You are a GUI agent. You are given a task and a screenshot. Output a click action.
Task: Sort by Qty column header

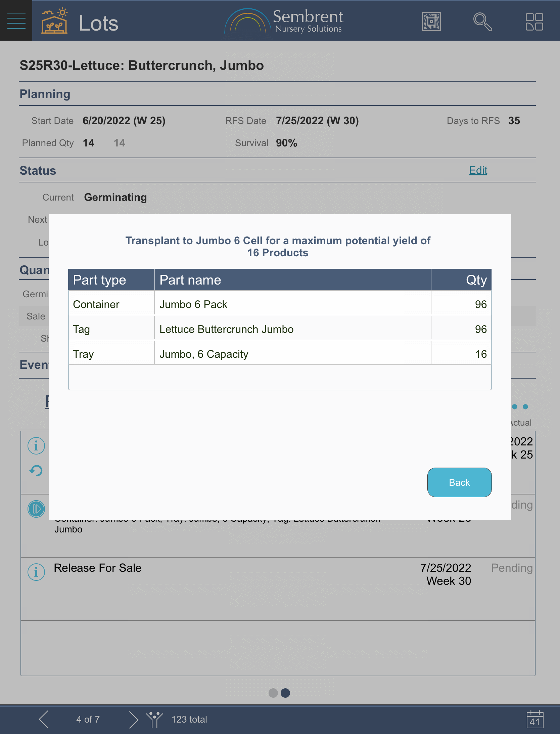(461, 280)
